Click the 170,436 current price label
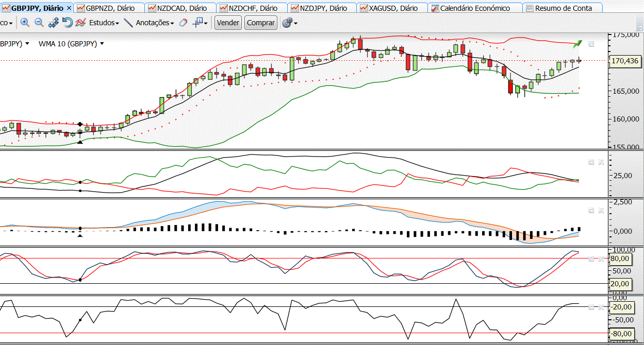Screen dimensions: 644x345 tap(624, 61)
